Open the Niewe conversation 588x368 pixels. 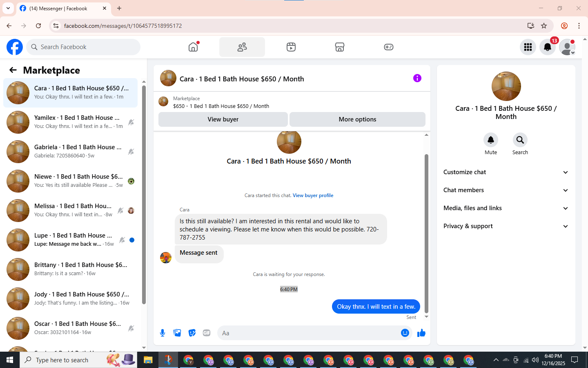pyautogui.click(x=70, y=181)
